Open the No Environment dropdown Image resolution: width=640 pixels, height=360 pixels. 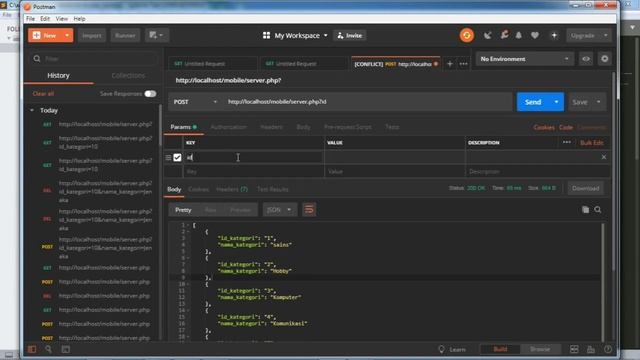click(524, 59)
